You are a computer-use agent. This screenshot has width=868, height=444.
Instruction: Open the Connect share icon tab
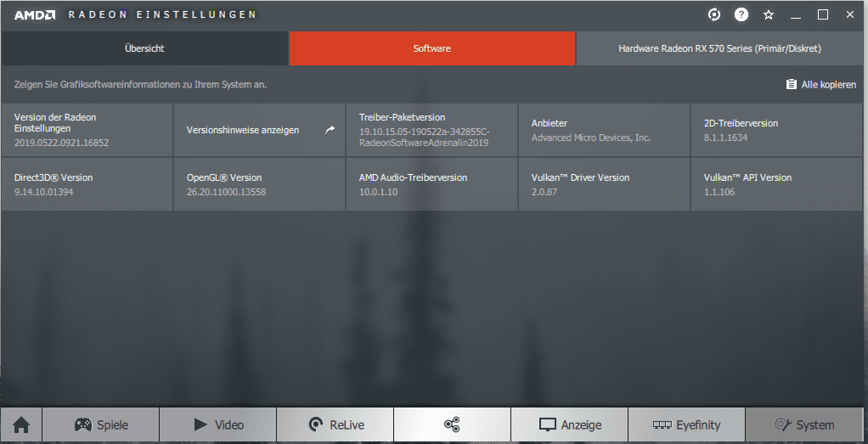[453, 425]
